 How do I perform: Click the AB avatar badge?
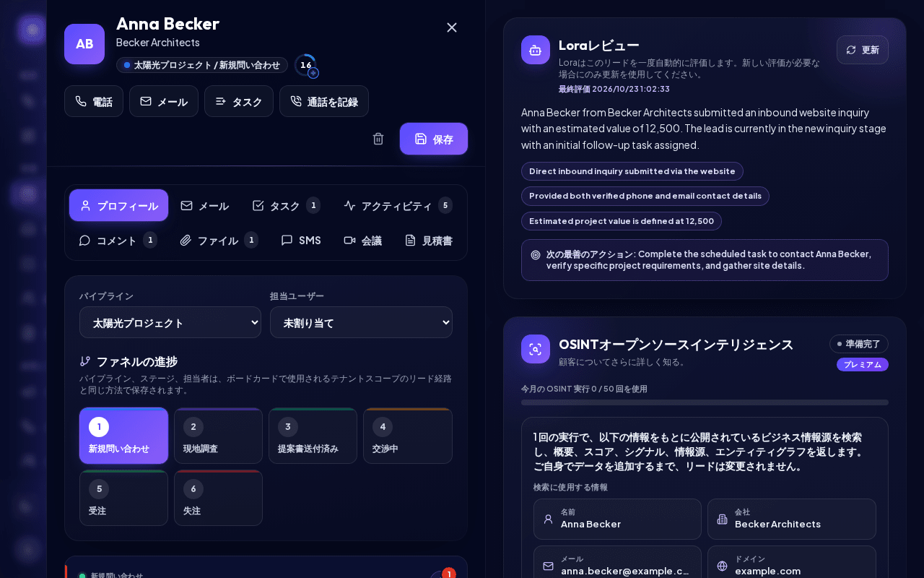pyautogui.click(x=84, y=44)
